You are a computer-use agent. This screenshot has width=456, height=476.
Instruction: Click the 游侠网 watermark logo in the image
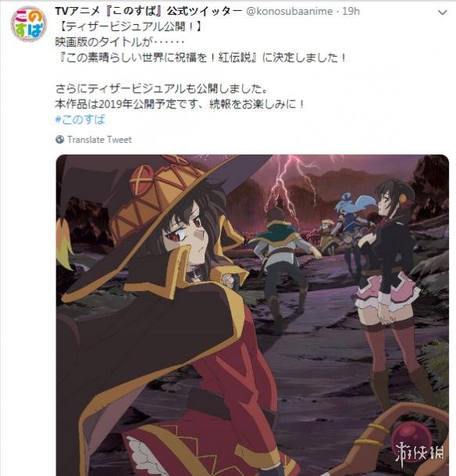pyautogui.click(x=420, y=454)
